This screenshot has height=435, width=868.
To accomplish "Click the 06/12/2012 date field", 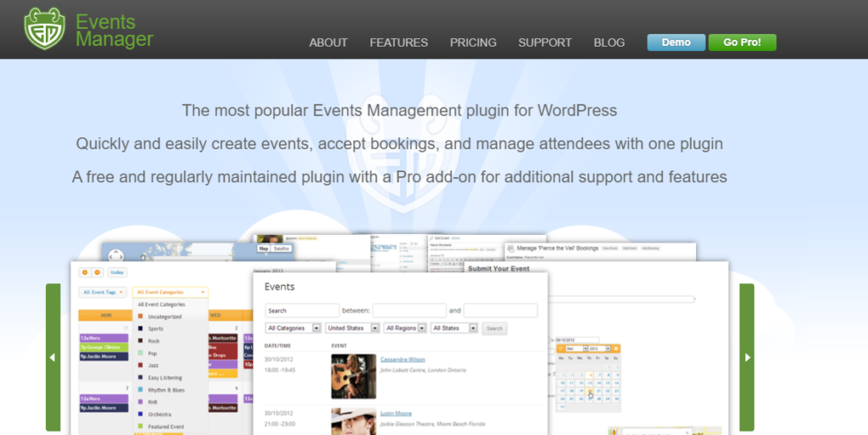I will (x=576, y=340).
